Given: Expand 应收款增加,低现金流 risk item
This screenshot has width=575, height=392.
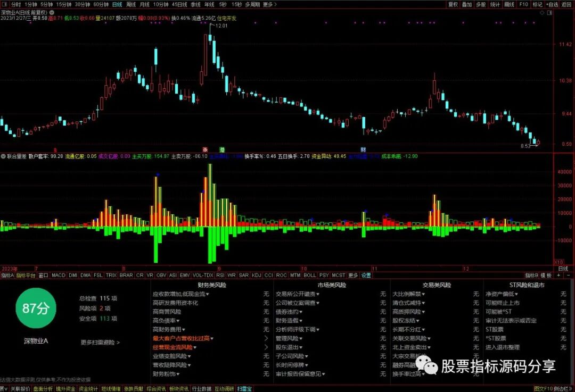Looking at the screenshot, I should pyautogui.click(x=180, y=294).
